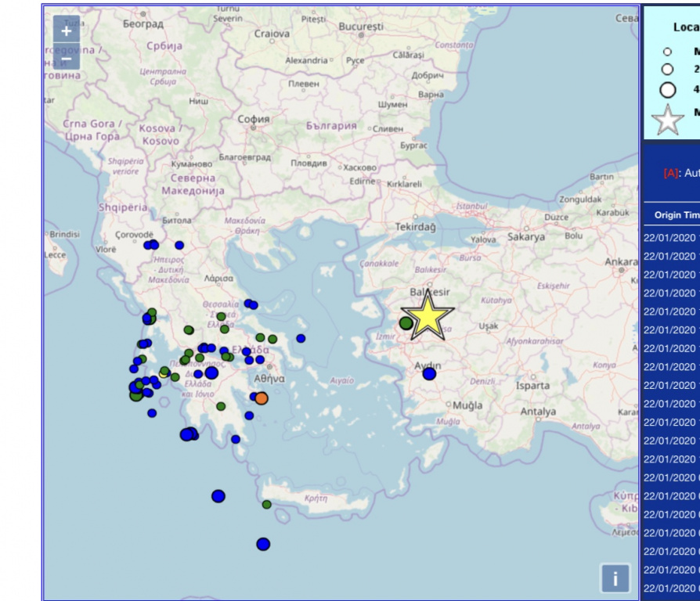The width and height of the screenshot is (700, 601).
Task: Open the map info button
Action: pos(615,578)
